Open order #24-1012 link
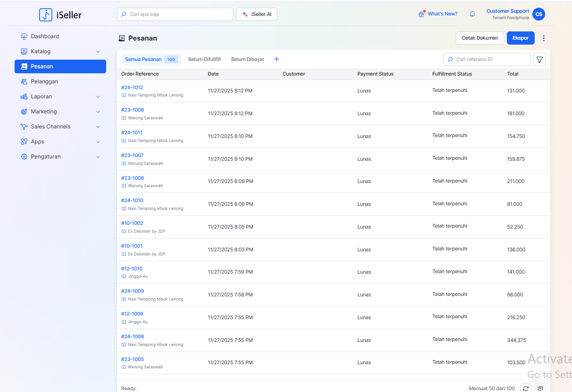 pos(132,87)
